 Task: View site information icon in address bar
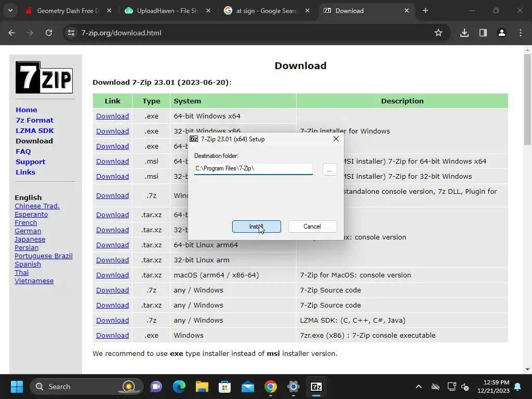[71, 33]
